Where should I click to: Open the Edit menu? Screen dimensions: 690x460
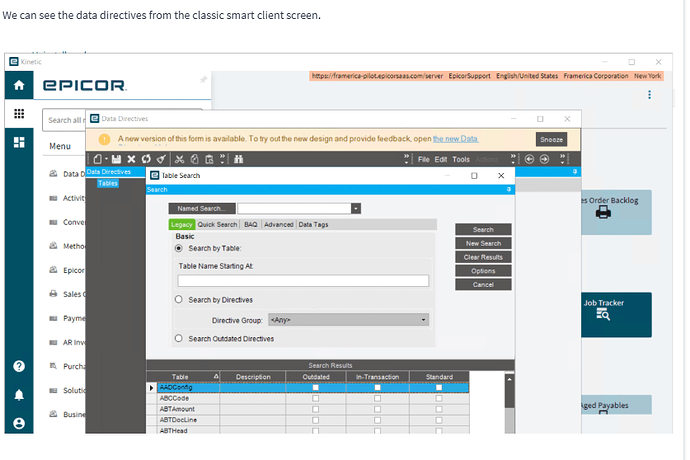tap(441, 159)
